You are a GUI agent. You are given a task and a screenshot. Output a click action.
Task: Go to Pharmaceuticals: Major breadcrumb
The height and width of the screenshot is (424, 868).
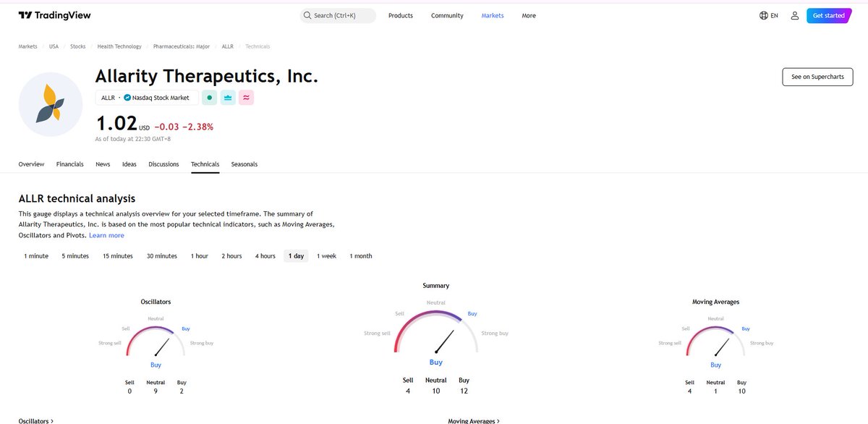click(x=182, y=46)
